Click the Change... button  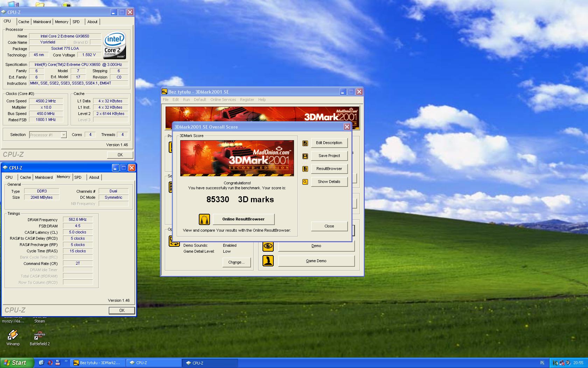click(237, 263)
